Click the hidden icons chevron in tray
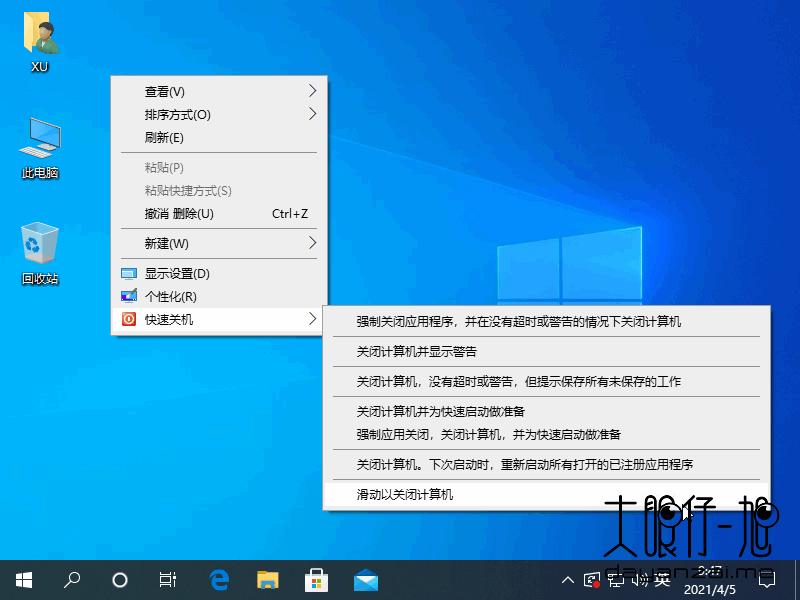 pyautogui.click(x=567, y=580)
